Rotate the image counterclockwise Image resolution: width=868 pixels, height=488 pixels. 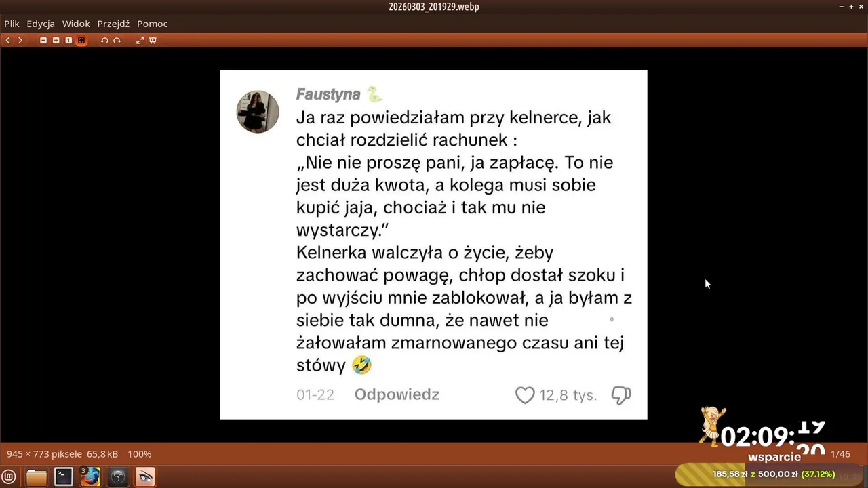104,41
